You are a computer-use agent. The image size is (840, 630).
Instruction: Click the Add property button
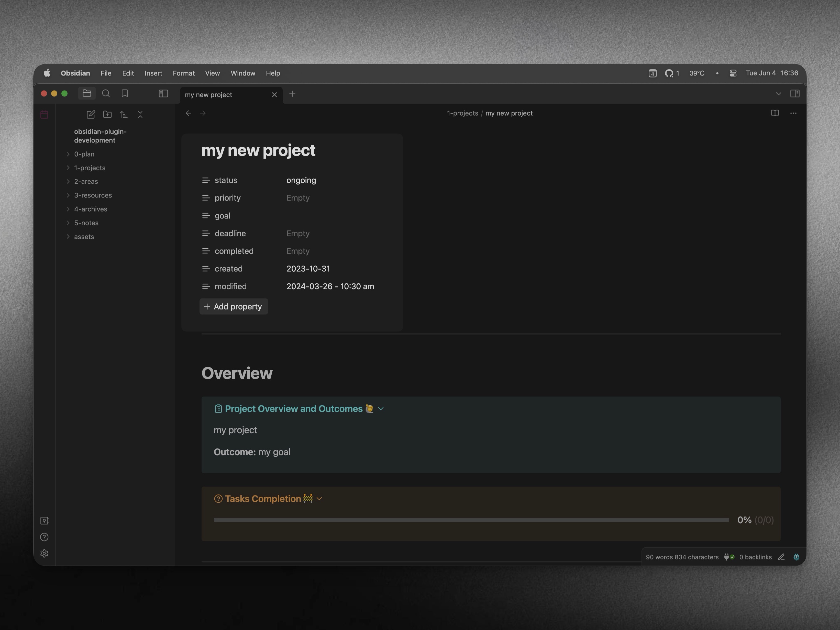tap(234, 306)
